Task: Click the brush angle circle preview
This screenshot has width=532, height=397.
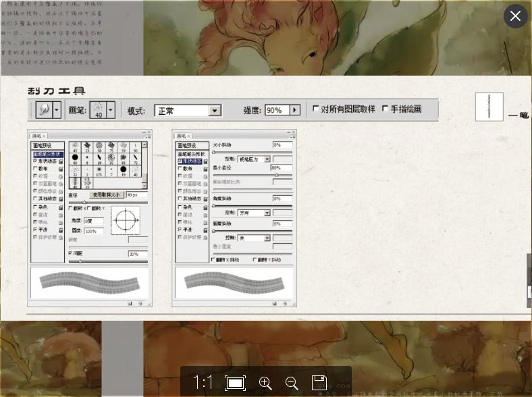Action: click(126, 220)
